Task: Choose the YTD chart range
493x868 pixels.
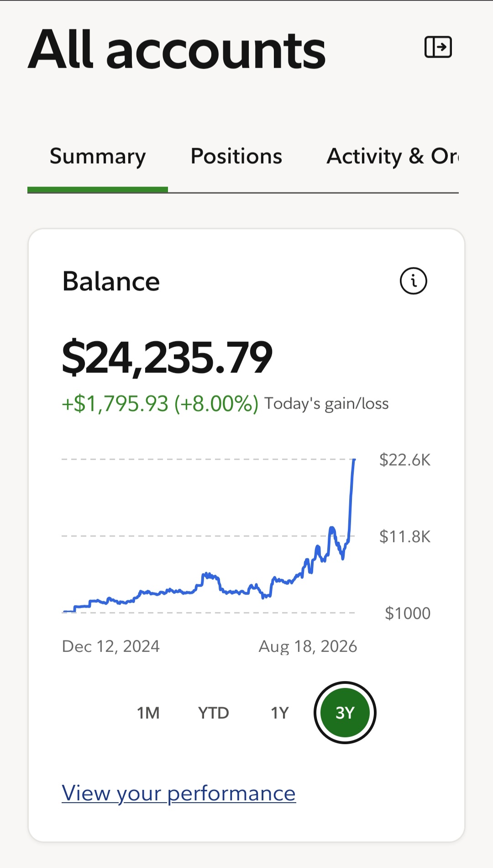Action: pos(214,713)
